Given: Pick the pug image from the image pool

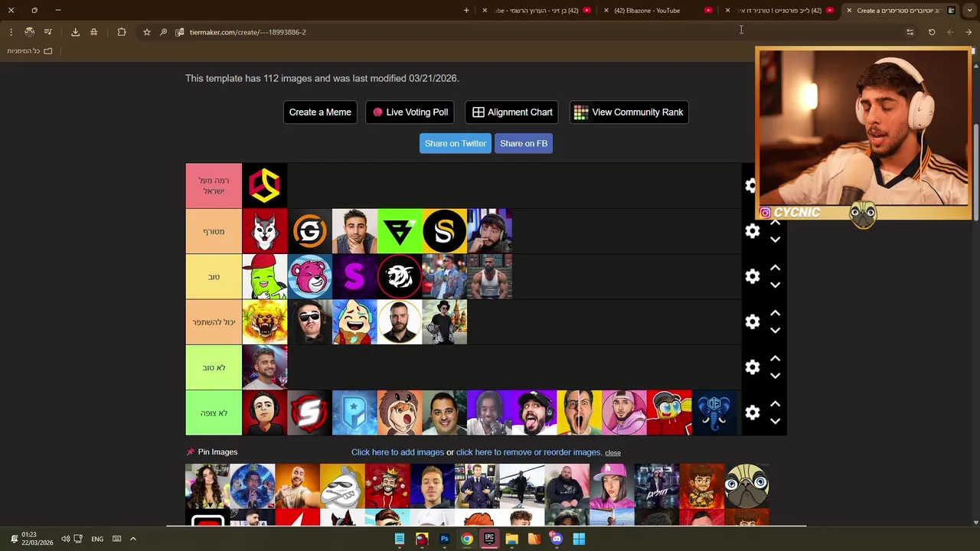Looking at the screenshot, I should tap(746, 486).
